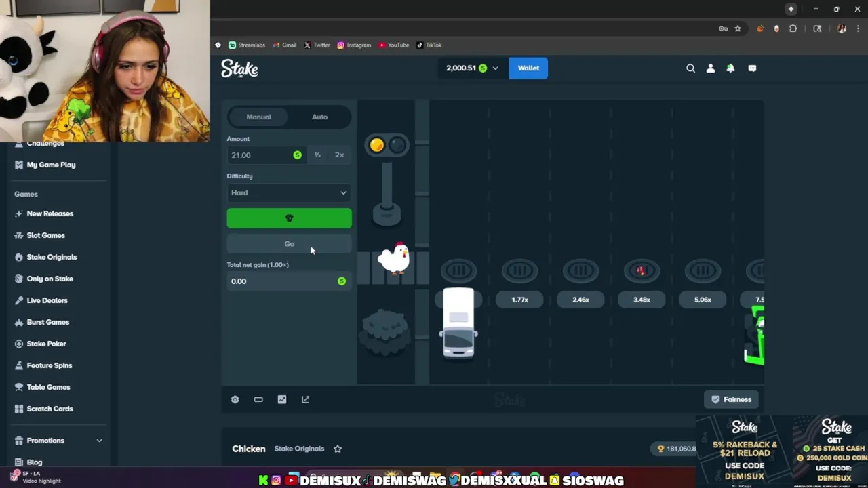Viewport: 868px width, 488px height.
Task: Open the user profile icon
Action: [710, 68]
